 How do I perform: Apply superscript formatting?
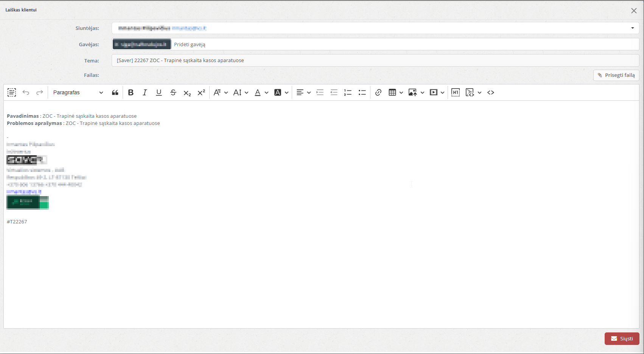pos(201,92)
